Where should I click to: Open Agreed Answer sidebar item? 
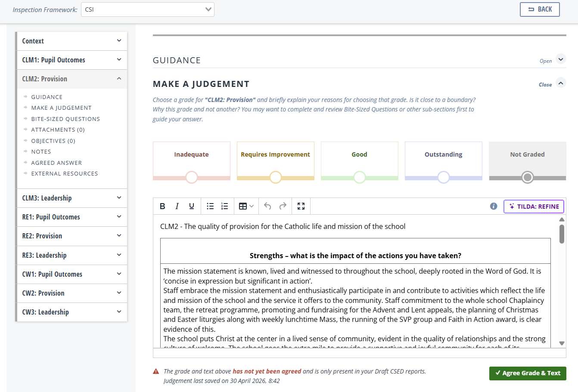click(x=56, y=163)
